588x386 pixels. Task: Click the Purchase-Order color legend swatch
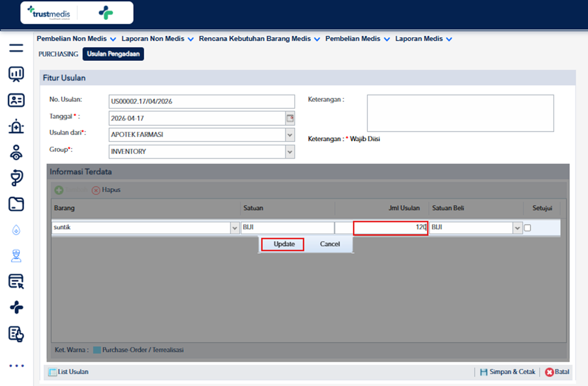[96, 350]
